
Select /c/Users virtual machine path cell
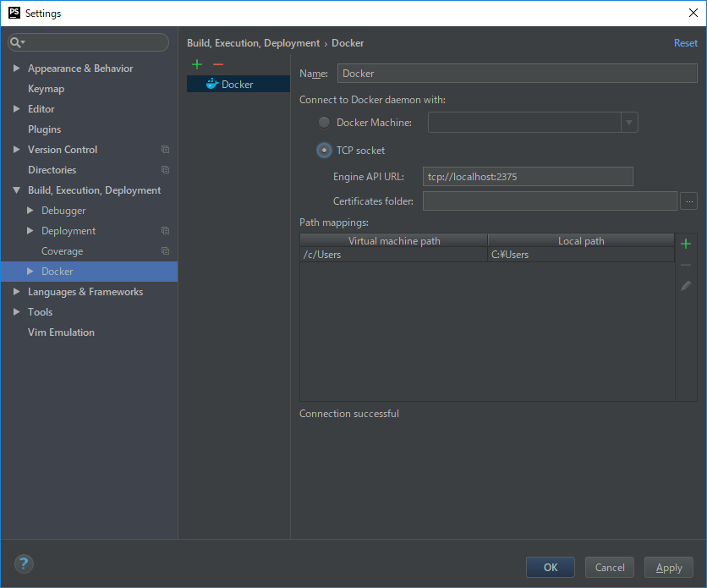click(x=393, y=255)
